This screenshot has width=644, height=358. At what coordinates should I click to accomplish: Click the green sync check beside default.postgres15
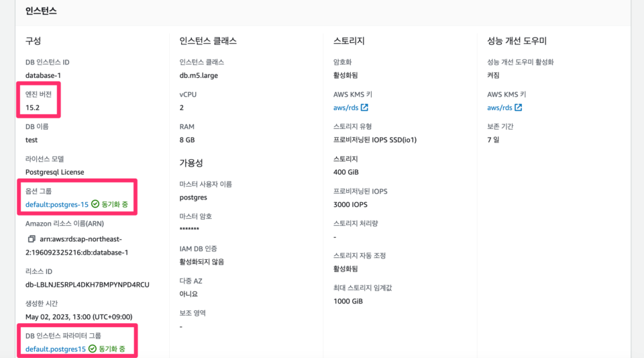coord(93,349)
